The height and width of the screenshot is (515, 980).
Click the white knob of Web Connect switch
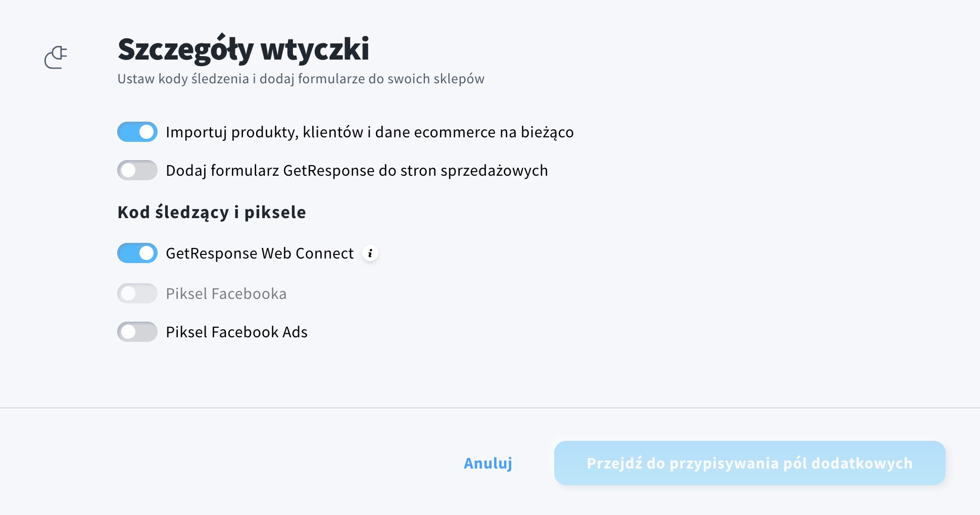click(x=146, y=253)
